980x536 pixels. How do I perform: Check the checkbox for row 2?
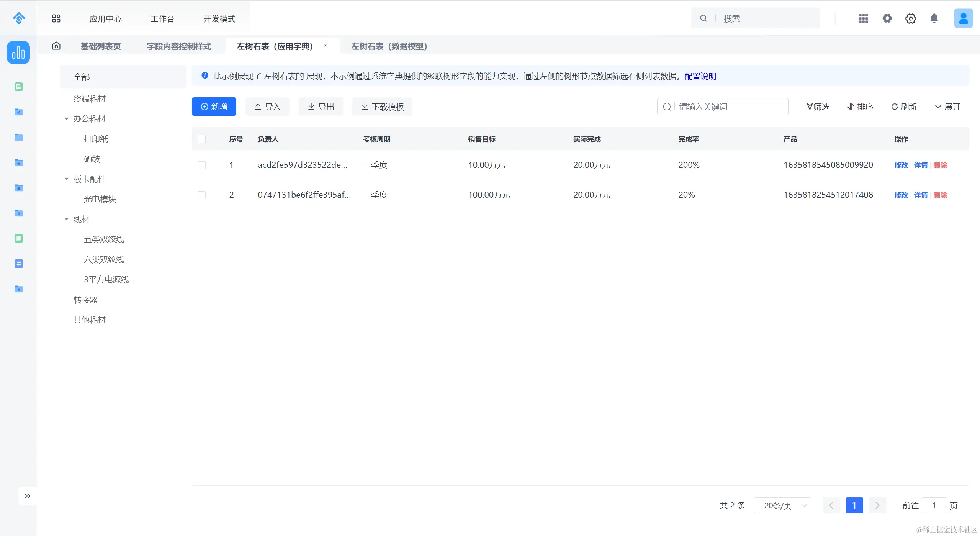[x=202, y=195]
